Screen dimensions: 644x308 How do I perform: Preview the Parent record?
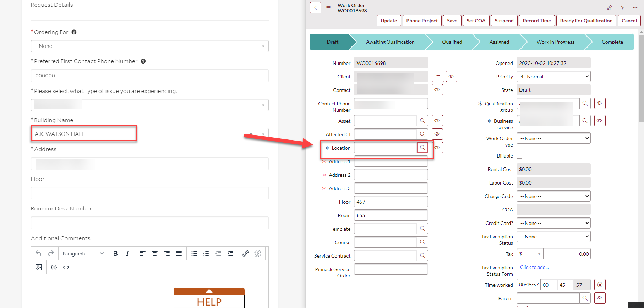[600, 298]
